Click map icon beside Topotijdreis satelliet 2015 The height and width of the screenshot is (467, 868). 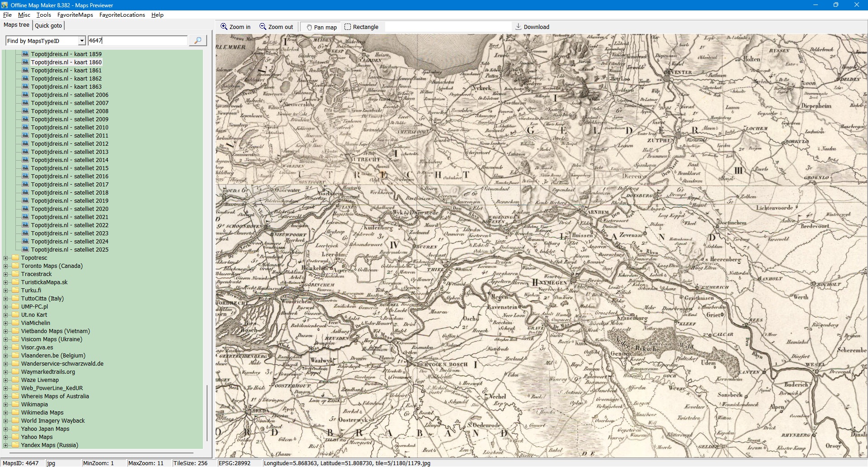click(x=25, y=168)
